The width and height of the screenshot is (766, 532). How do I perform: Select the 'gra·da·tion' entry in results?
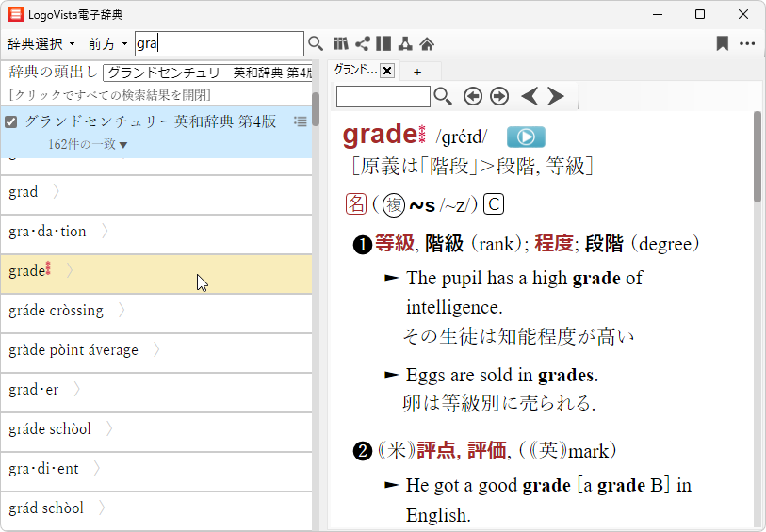tap(47, 232)
